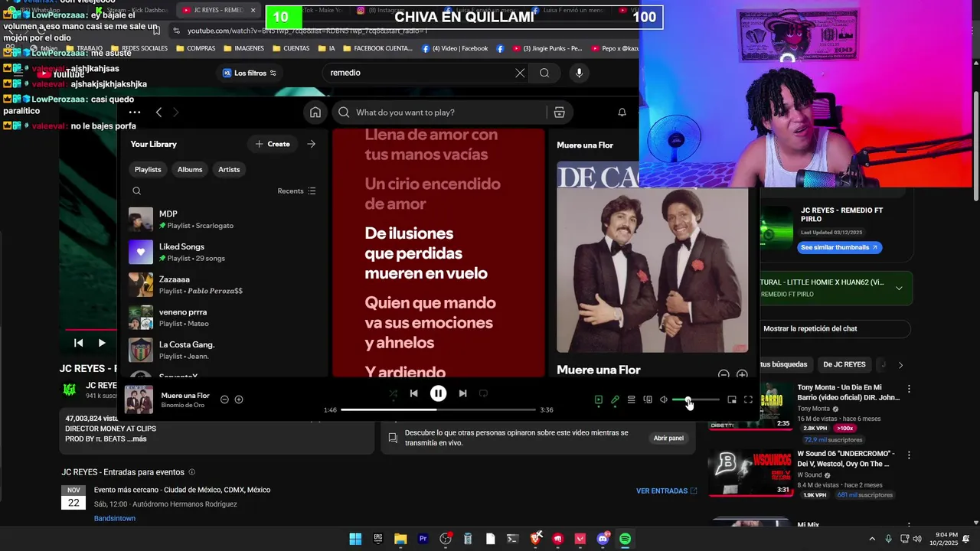
Task: Click See similar thumbnails button
Action: click(x=839, y=247)
